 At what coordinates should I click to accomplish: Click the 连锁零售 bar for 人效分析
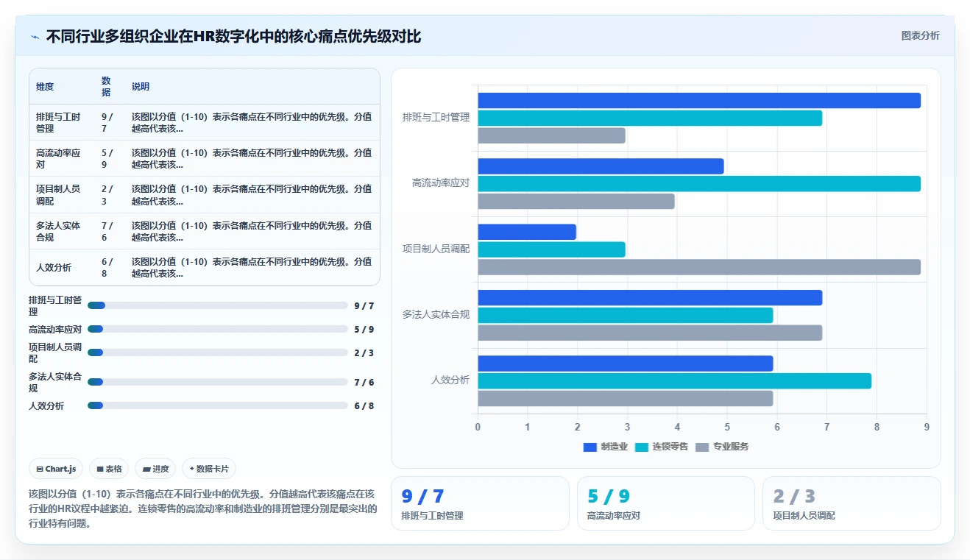tap(674, 380)
